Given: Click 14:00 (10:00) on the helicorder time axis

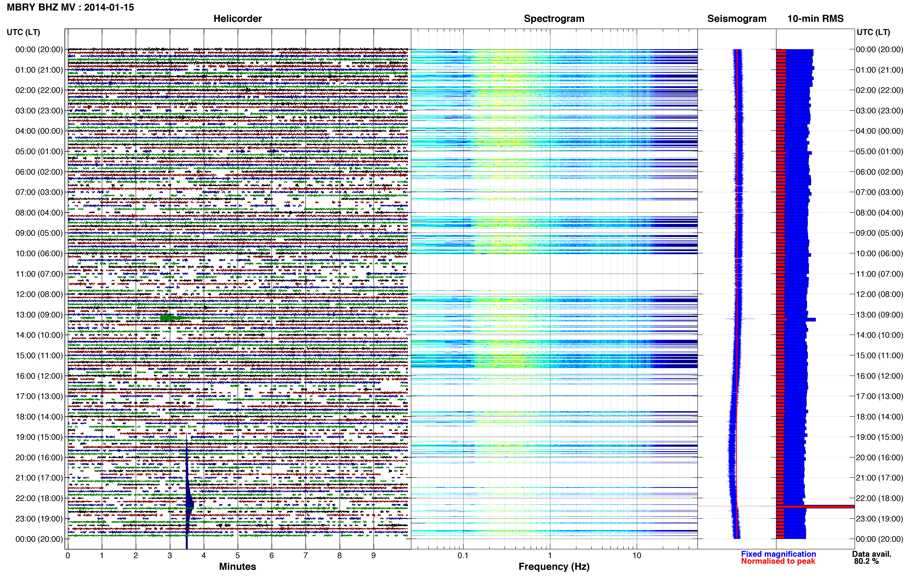Looking at the screenshot, I should pyautogui.click(x=39, y=335).
